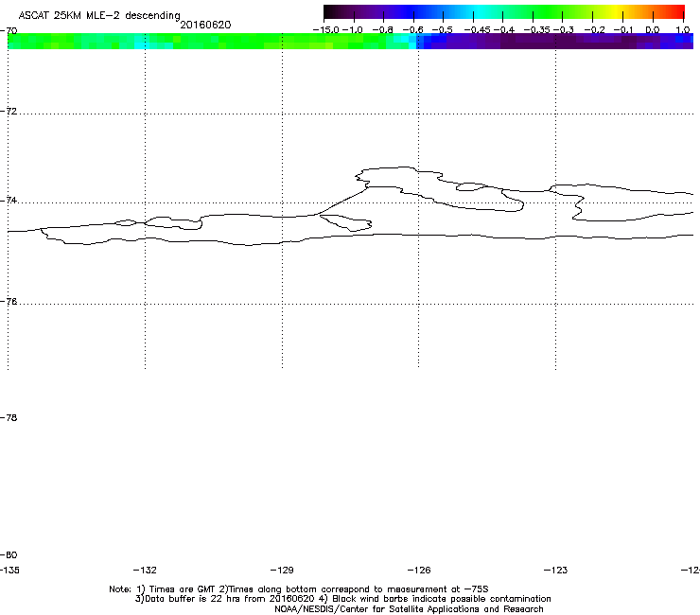Select the -0.1 color scale label
This screenshot has width=700, height=615.
(x=623, y=30)
